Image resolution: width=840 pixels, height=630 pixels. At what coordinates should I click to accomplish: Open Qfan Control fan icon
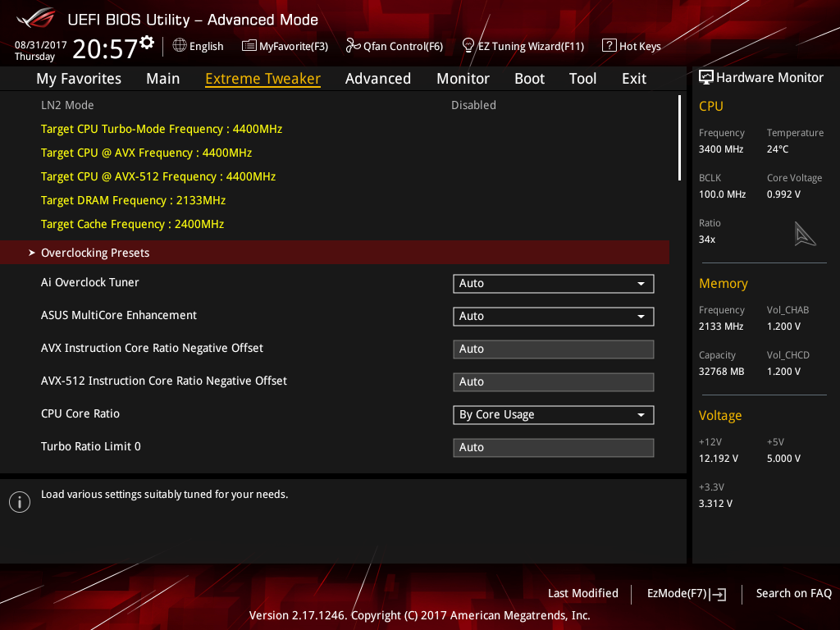(354, 46)
